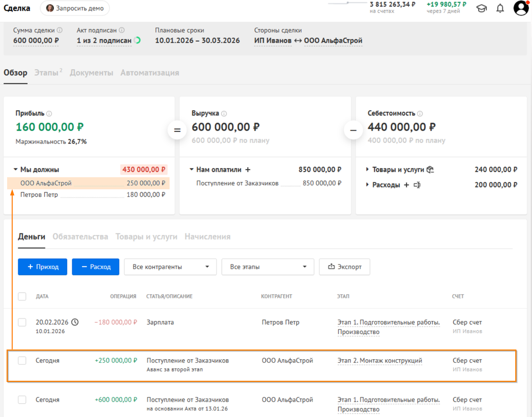Screen dimensions: 532x417
Task: Click the Экспорт button
Action: pyautogui.click(x=344, y=267)
